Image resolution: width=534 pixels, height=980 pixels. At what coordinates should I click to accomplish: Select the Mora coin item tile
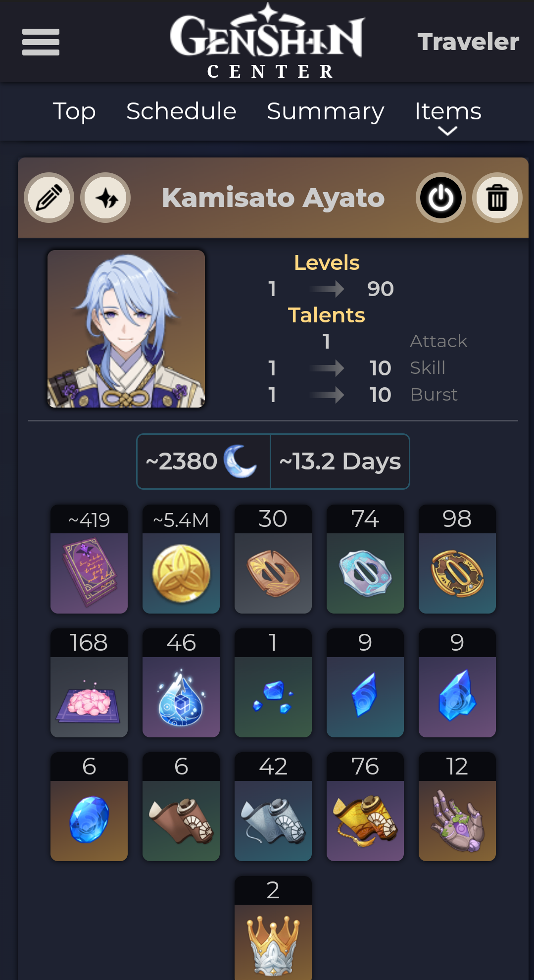click(181, 559)
